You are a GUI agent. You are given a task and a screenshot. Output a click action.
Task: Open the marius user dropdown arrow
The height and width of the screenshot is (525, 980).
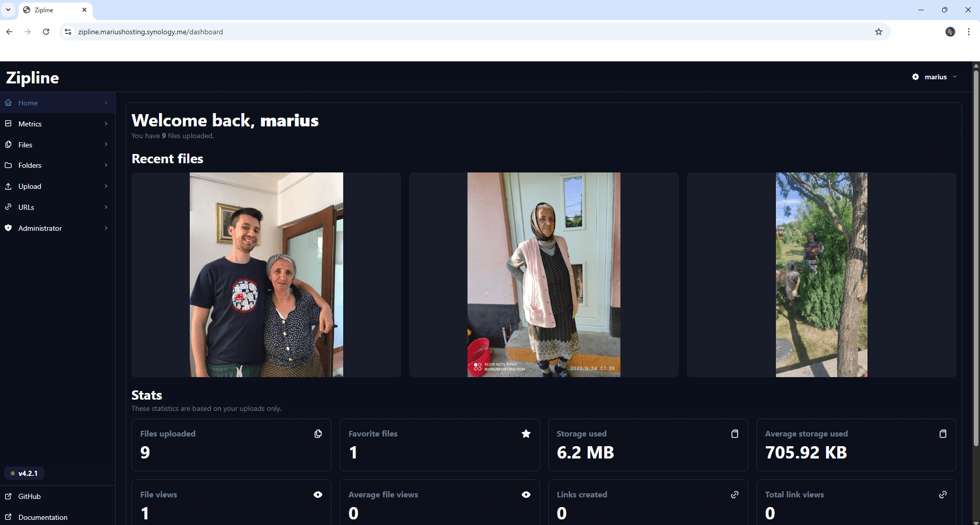coord(955,77)
